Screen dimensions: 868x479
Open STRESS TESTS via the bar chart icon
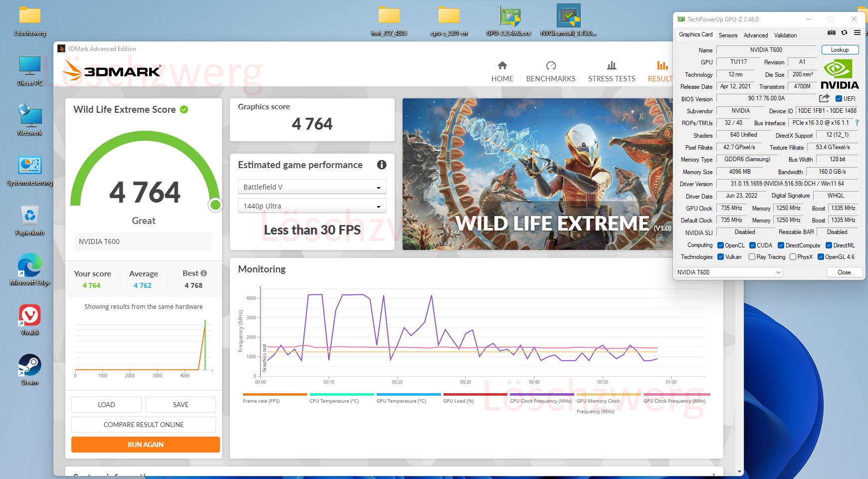pyautogui.click(x=612, y=65)
